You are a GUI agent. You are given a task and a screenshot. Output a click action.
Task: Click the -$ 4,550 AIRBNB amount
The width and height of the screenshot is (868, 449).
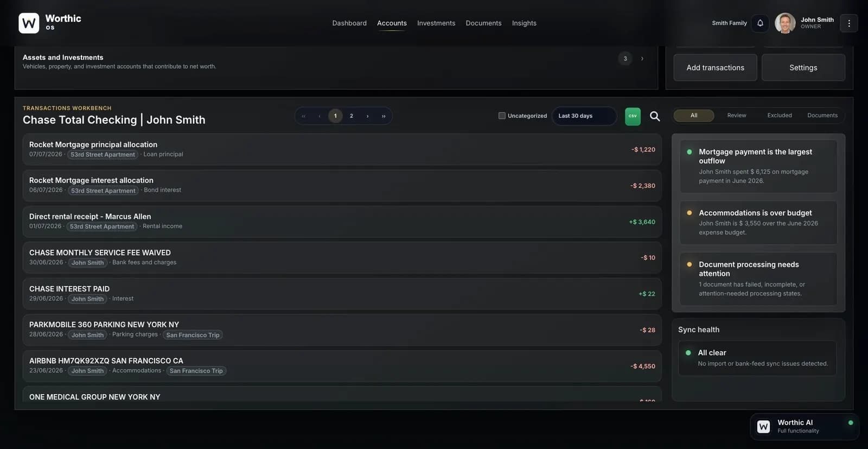(x=643, y=366)
